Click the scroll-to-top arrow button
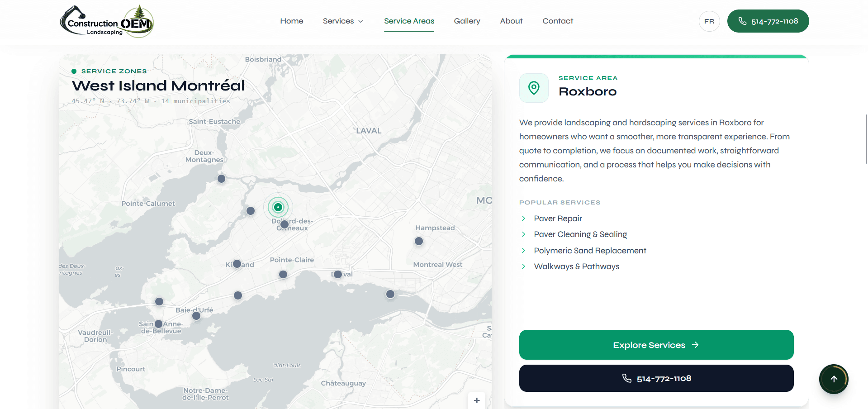 (x=834, y=379)
